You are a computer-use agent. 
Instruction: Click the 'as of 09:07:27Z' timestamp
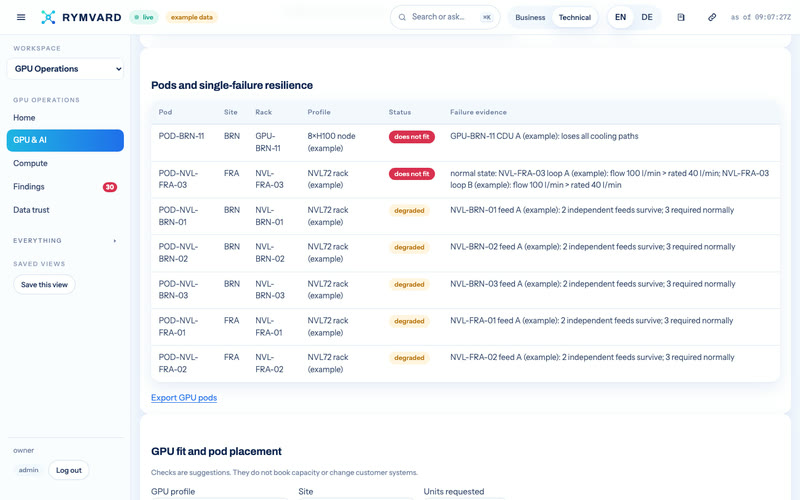(x=761, y=17)
